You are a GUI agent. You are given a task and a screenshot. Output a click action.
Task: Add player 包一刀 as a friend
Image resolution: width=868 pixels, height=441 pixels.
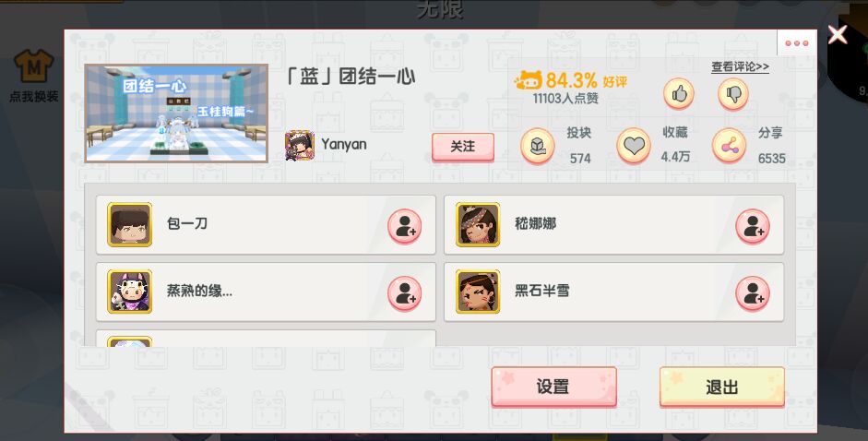point(405,226)
